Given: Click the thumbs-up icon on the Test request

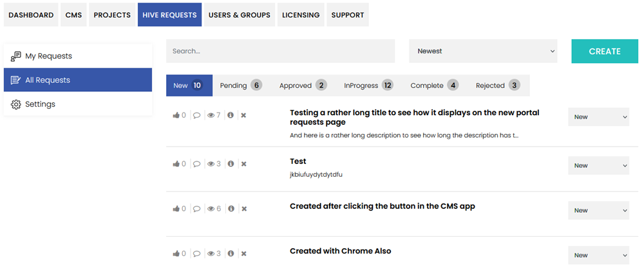Looking at the screenshot, I should pyautogui.click(x=176, y=164).
